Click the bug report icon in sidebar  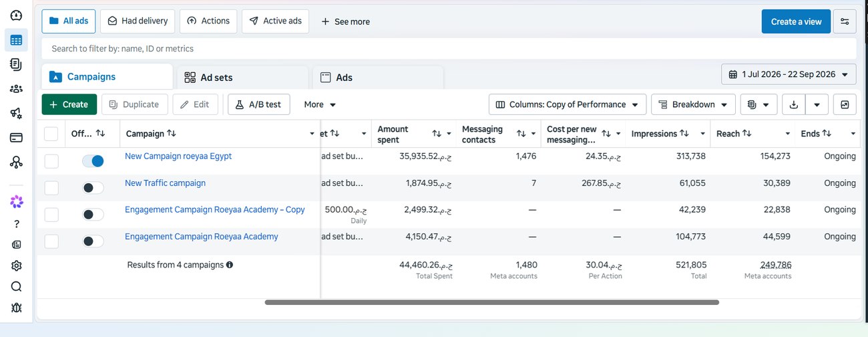[x=16, y=308]
